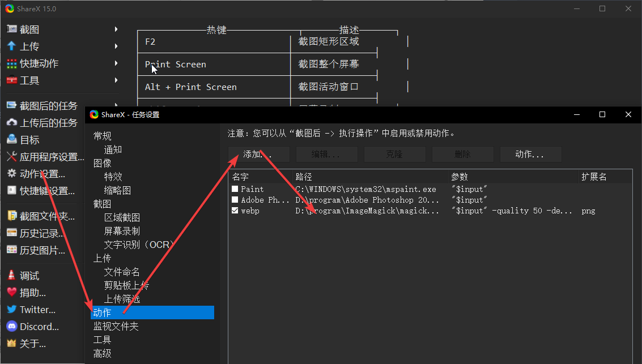Click the red heart 捐助 icon
Image resolution: width=642 pixels, height=364 pixels.
click(x=11, y=293)
